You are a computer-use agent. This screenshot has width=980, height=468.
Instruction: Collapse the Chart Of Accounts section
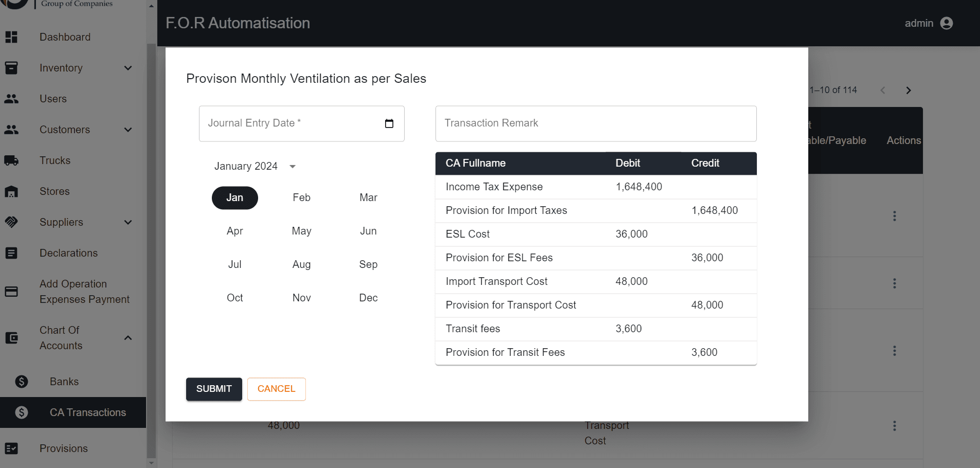(128, 338)
